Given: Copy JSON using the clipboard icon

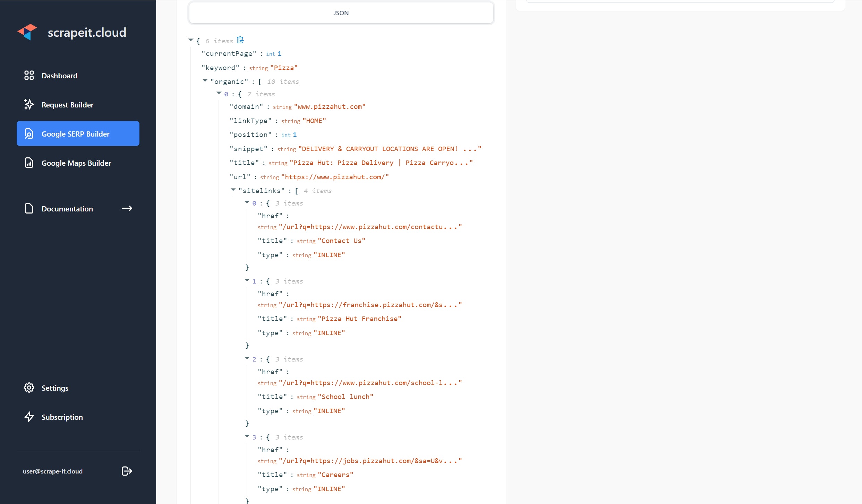Looking at the screenshot, I should [240, 40].
